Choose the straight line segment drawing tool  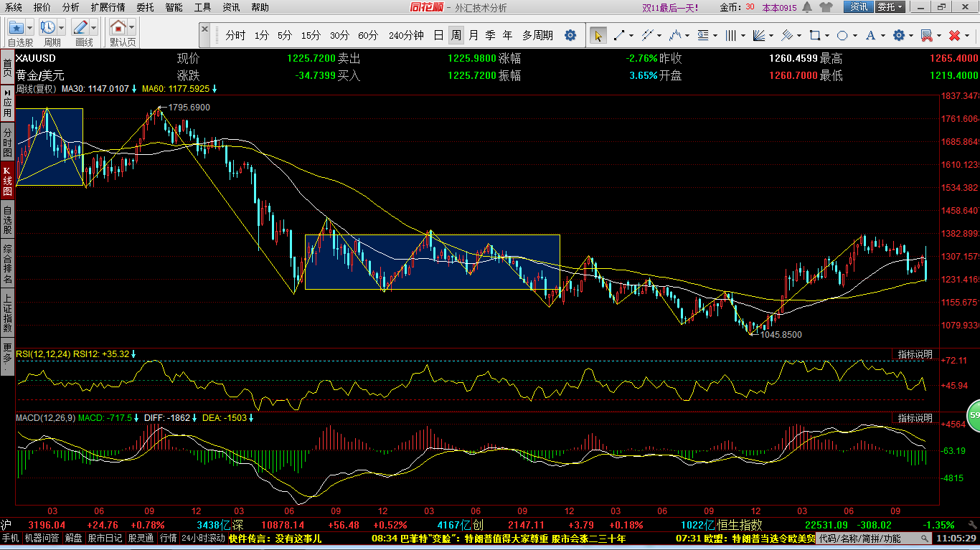[618, 35]
